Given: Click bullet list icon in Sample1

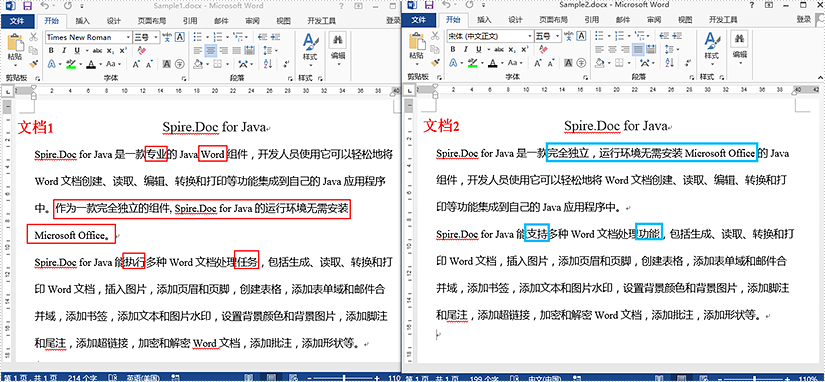Looking at the screenshot, I should [x=198, y=37].
